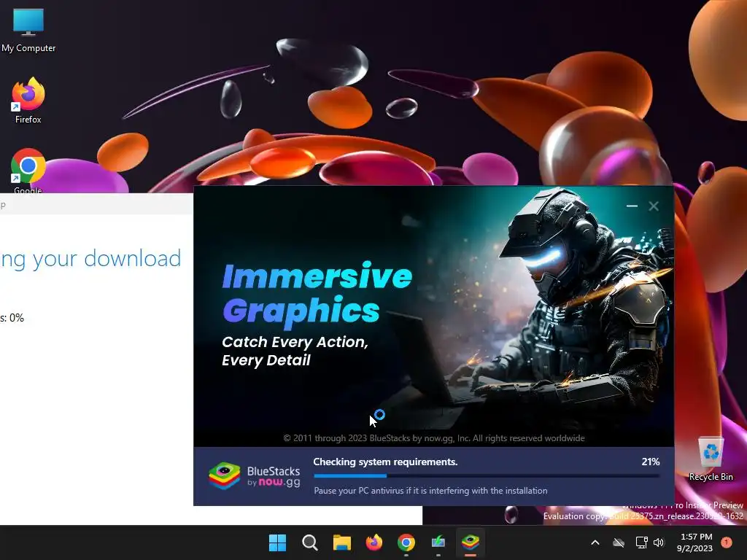Open the notification bell badge

(727, 542)
